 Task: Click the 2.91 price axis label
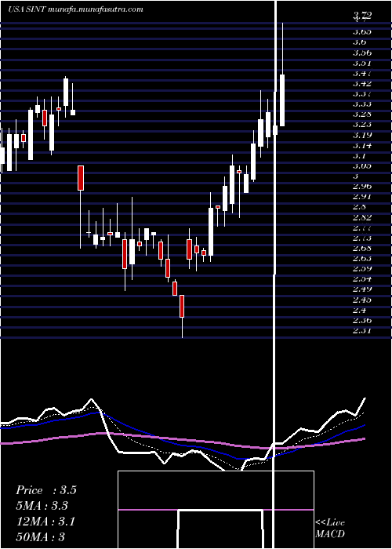(362, 196)
